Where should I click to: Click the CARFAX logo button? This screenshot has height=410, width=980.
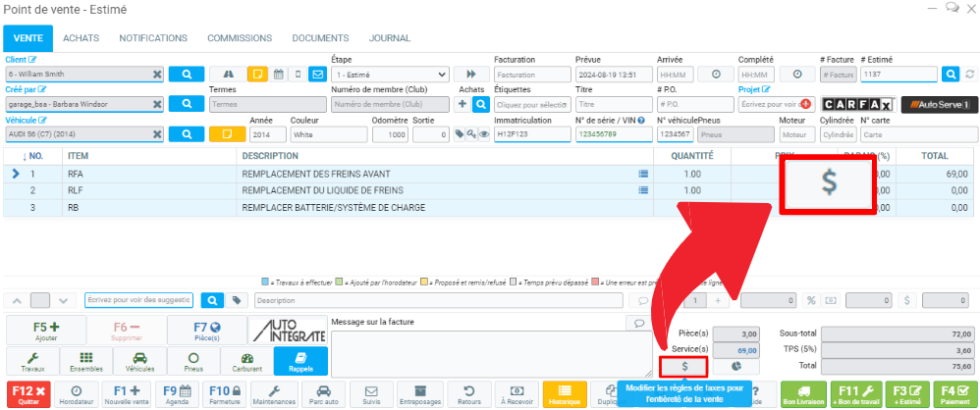856,104
